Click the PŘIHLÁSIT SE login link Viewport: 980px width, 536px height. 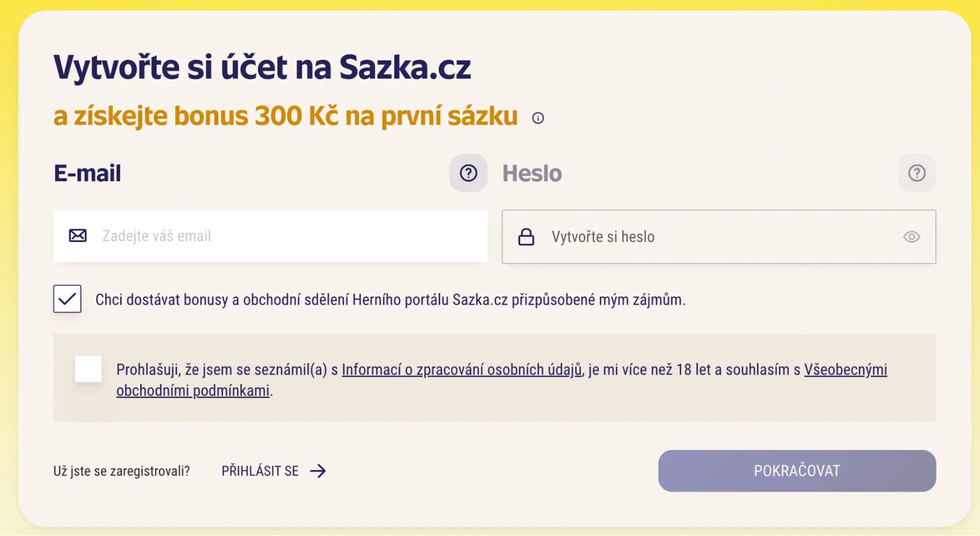tap(260, 471)
